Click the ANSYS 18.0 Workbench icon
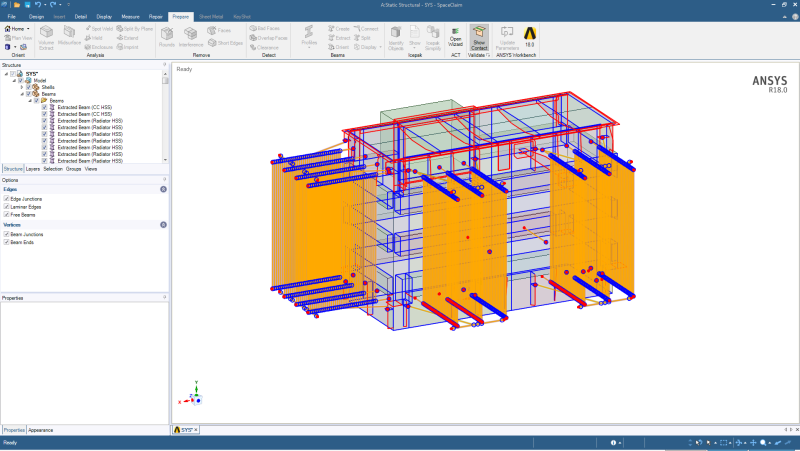 coord(530,36)
